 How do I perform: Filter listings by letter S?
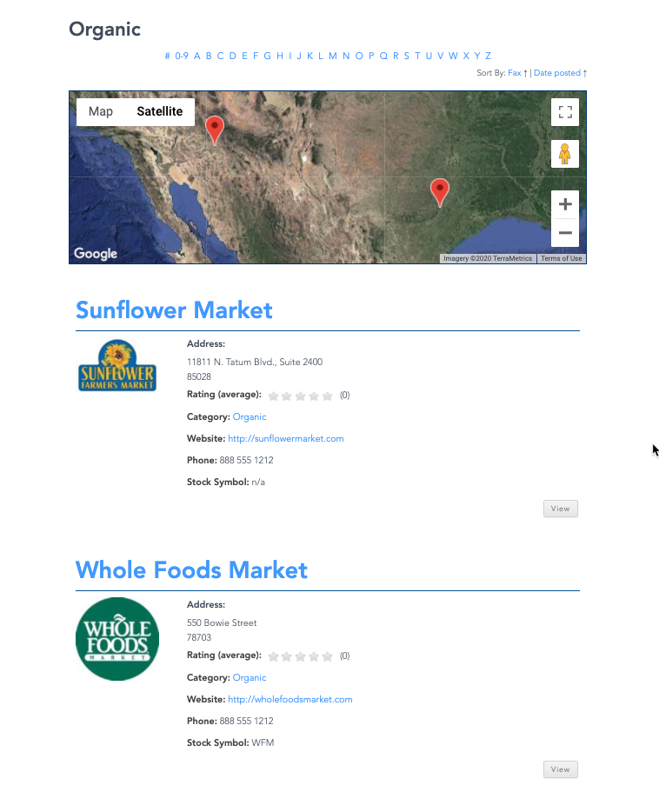(x=406, y=56)
